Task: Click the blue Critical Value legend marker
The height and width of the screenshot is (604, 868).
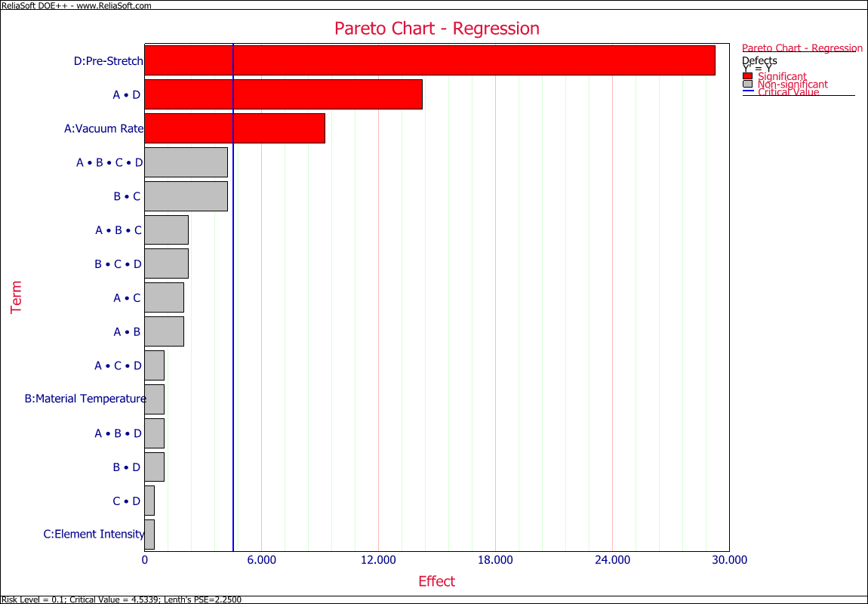Action: pyautogui.click(x=748, y=91)
